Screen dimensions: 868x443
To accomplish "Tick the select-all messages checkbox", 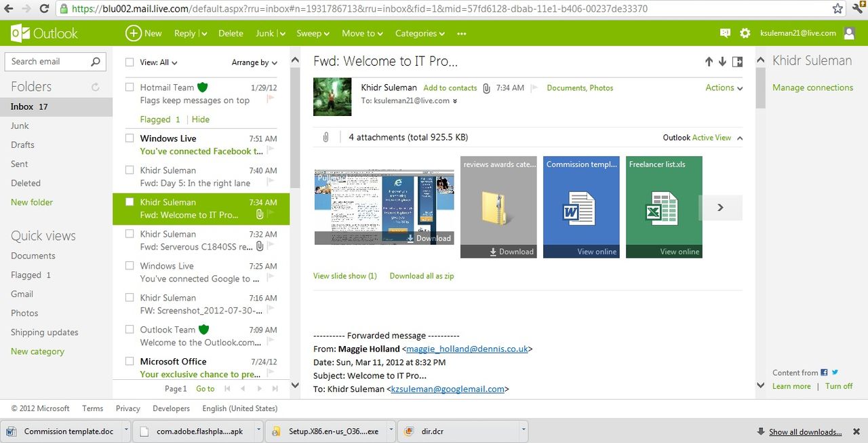I will tap(130, 62).
